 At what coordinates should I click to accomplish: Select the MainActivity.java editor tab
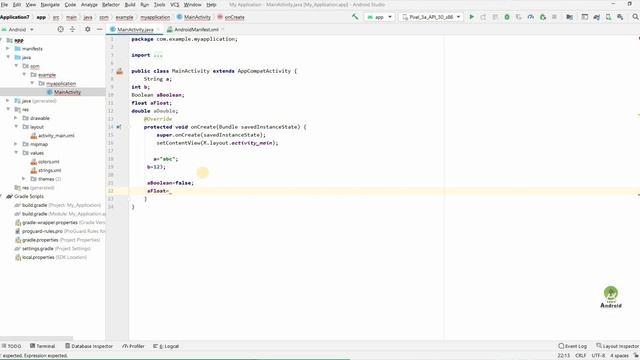tap(135, 29)
